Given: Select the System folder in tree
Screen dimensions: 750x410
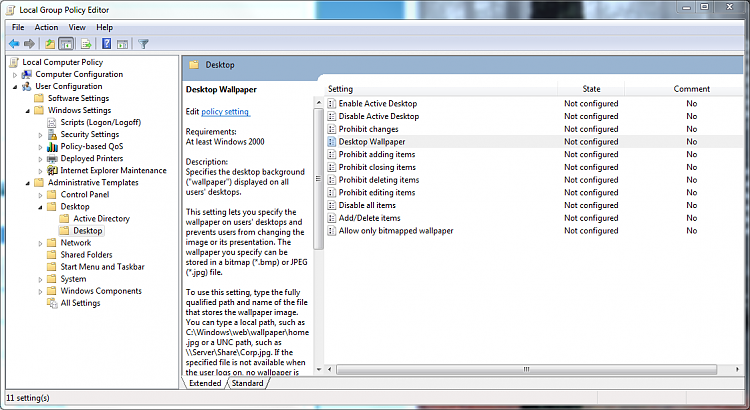Looking at the screenshot, I should tap(73, 279).
